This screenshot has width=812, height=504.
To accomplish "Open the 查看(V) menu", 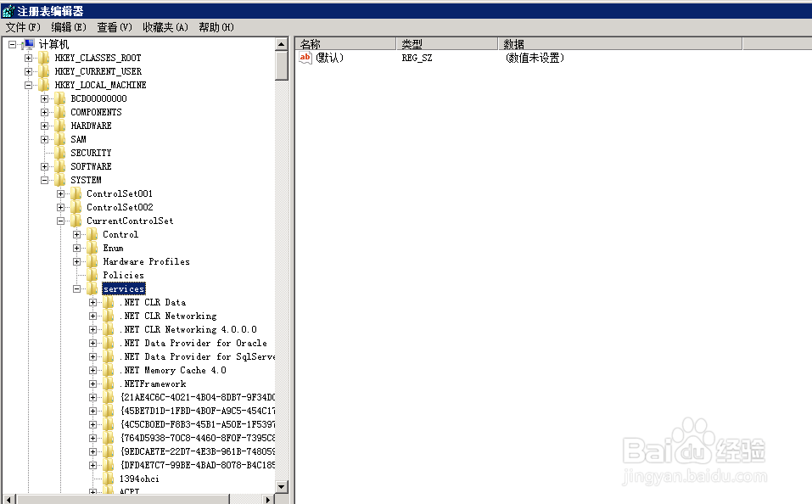I will coord(113,26).
